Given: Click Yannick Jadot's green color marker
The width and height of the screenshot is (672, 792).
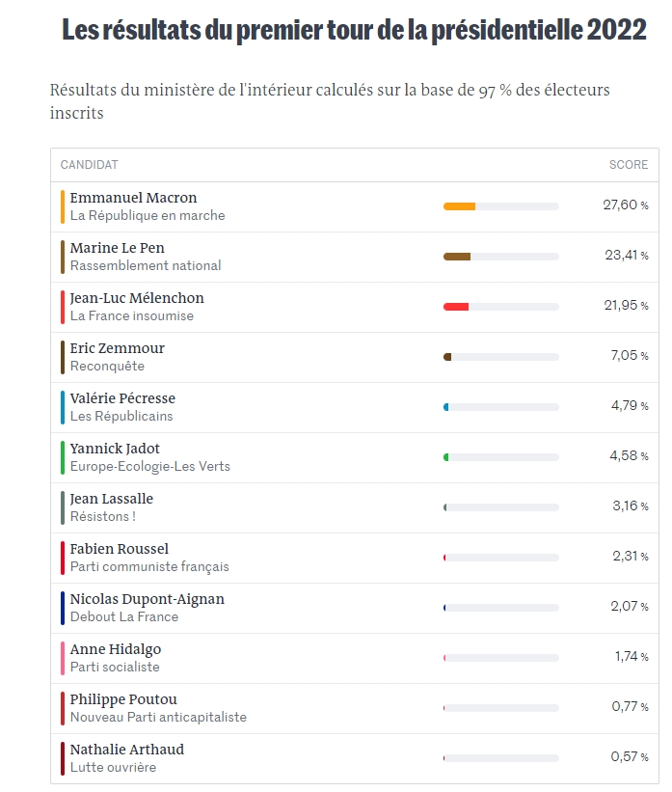Looking at the screenshot, I should click(x=63, y=457).
